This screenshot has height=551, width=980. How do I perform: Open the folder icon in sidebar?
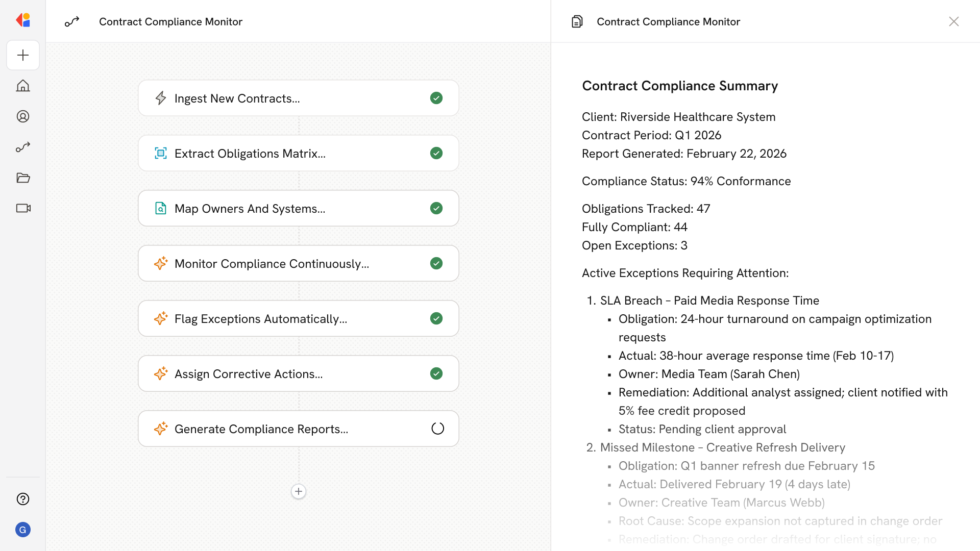[23, 178]
